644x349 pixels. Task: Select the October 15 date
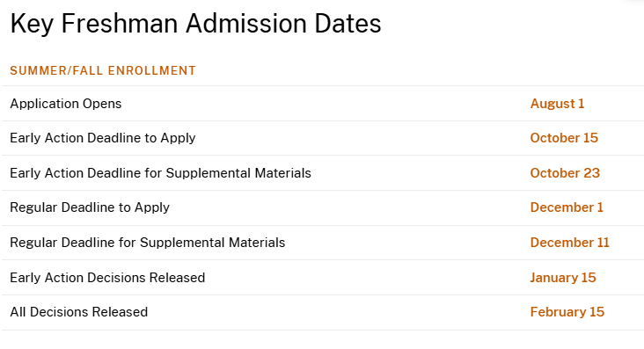[x=564, y=138]
